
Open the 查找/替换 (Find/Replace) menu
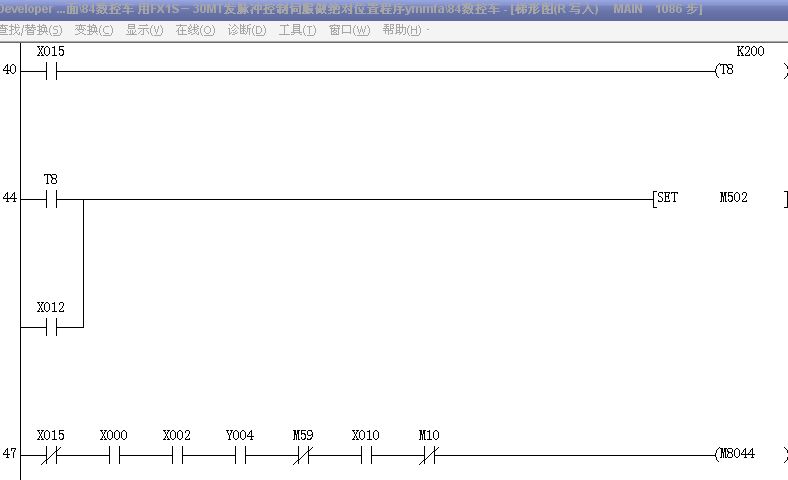point(29,30)
